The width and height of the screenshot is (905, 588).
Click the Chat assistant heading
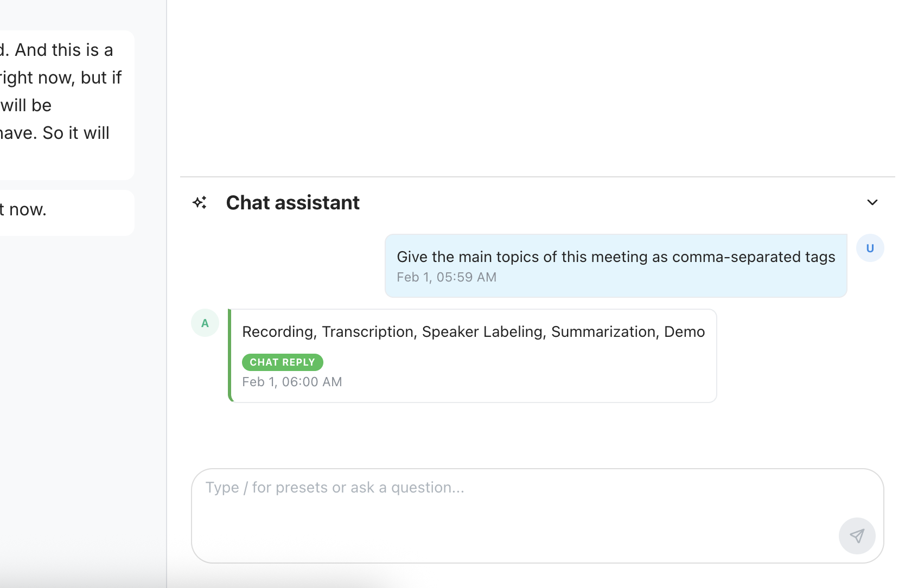coord(292,202)
